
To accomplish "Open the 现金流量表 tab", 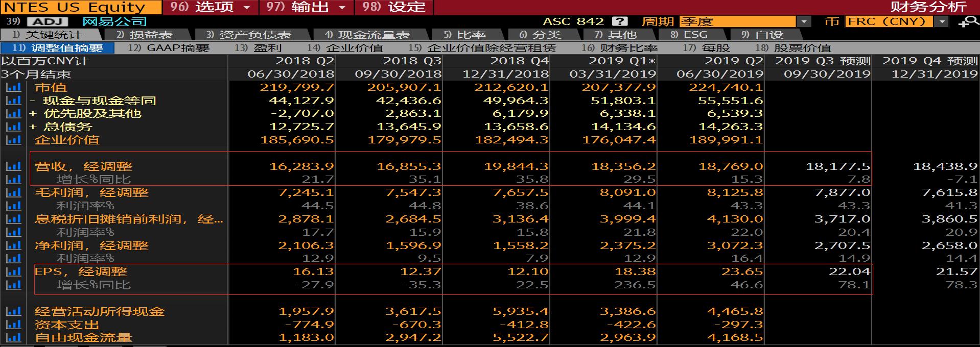I will [x=374, y=35].
